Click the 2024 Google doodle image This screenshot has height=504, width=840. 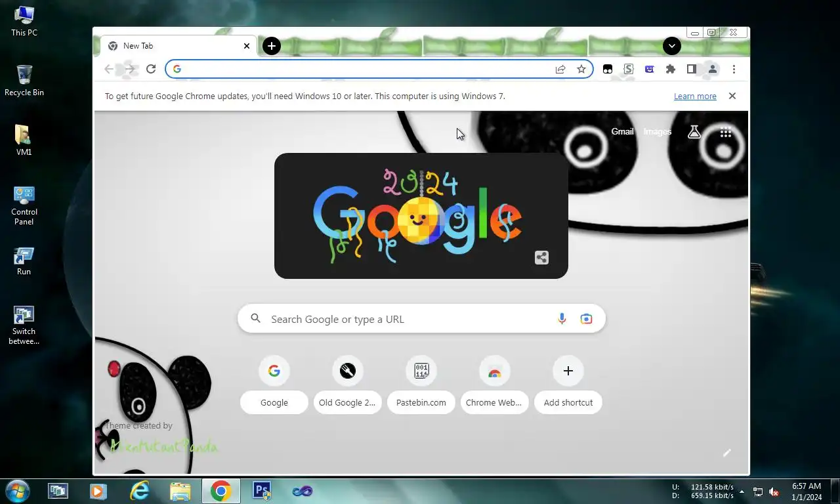coord(421,216)
